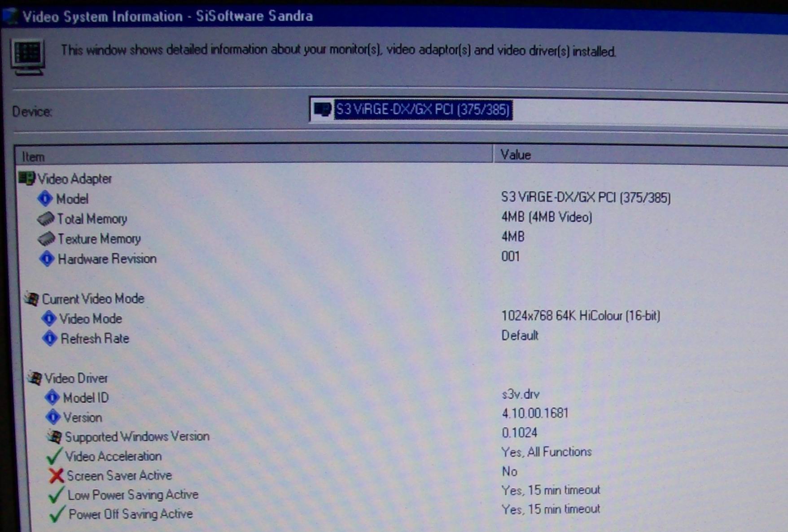
Task: Click the info icon next to Model
Action: (45, 198)
